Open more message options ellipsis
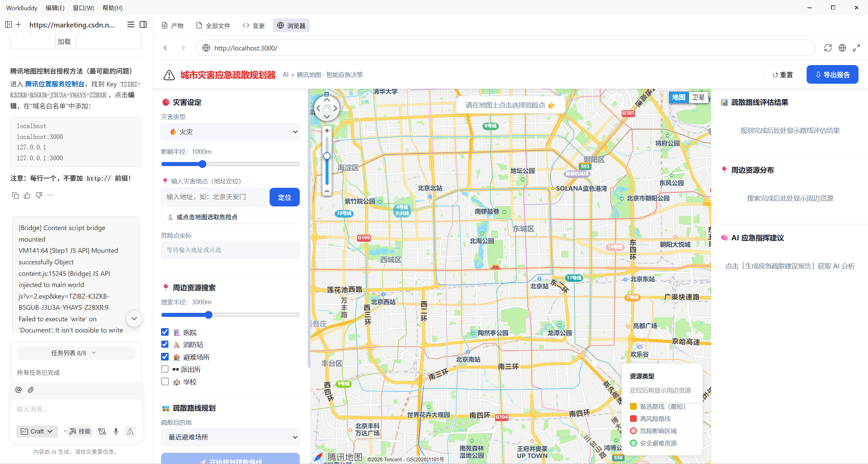 coord(51,195)
